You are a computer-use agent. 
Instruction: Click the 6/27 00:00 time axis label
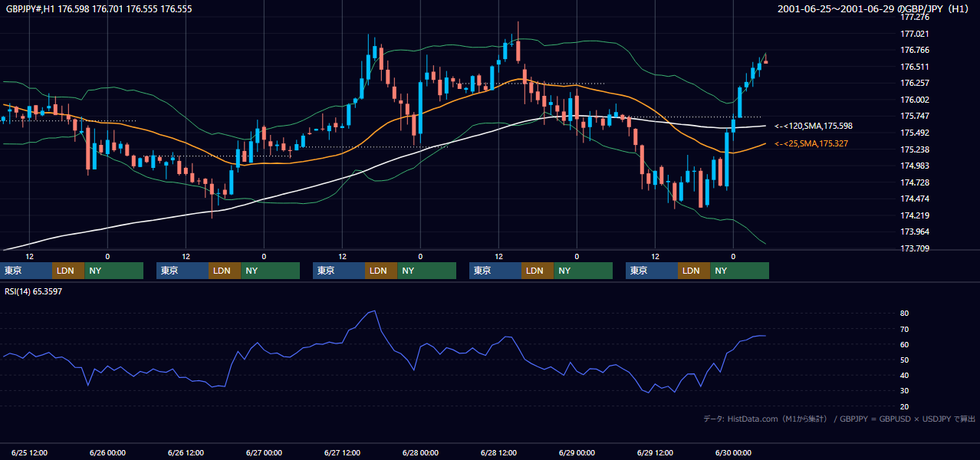263,452
